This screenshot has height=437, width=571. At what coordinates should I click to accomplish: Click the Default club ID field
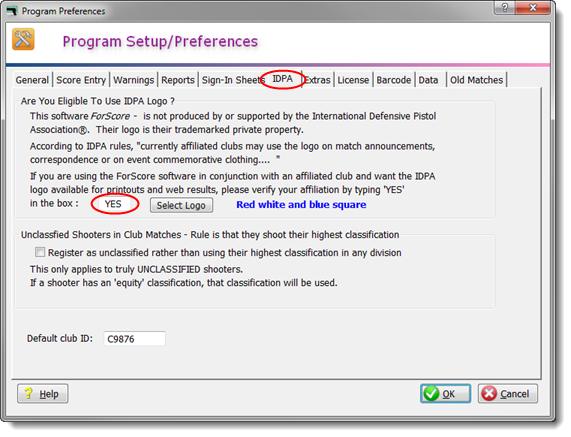[x=134, y=339]
